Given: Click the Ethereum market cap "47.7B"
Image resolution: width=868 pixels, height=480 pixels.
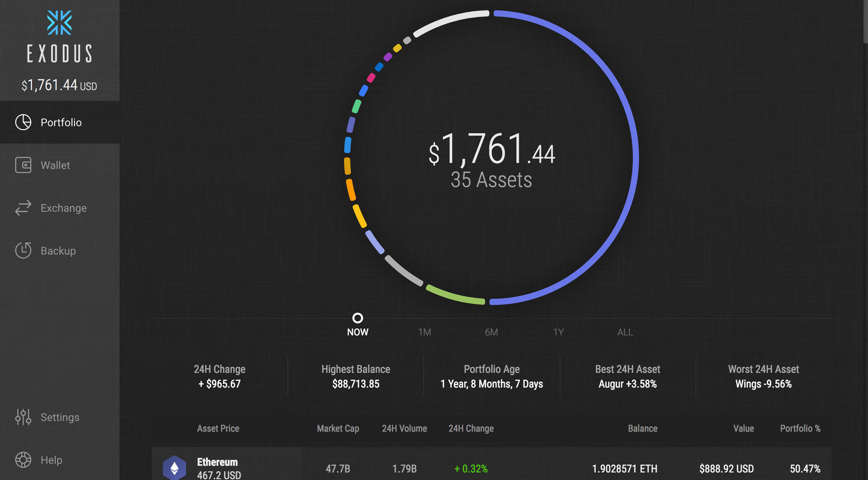Looking at the screenshot, I should 338,469.
